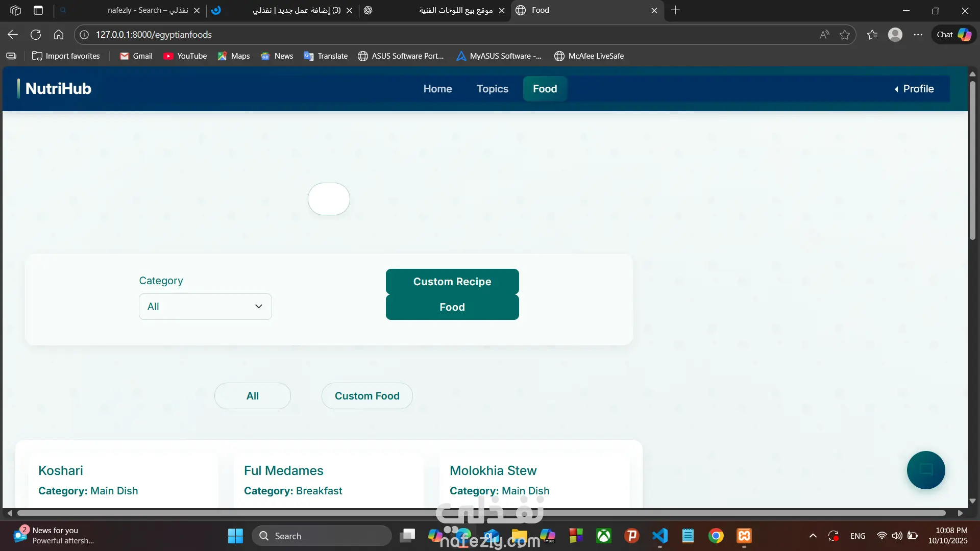Click the read aloud icon in address bar
Screen dimensions: 980x551
pyautogui.click(x=824, y=35)
